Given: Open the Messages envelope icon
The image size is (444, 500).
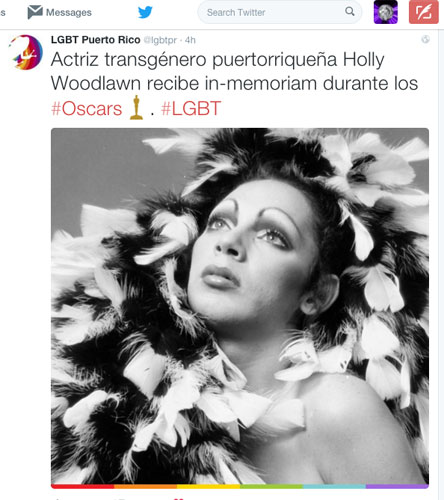Looking at the screenshot, I should coord(35,12).
